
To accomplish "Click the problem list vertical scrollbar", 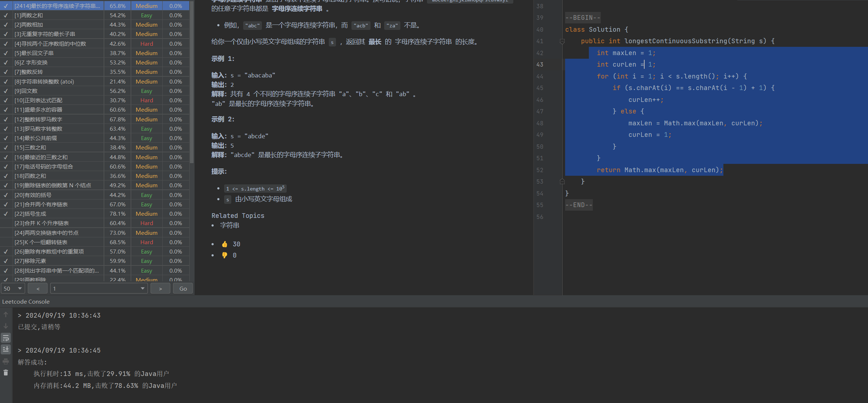I will click(x=192, y=83).
